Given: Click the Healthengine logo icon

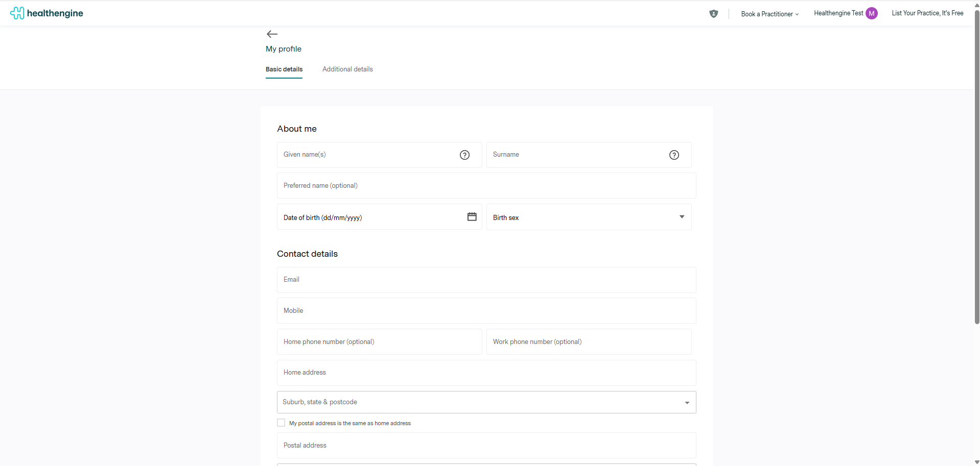Looking at the screenshot, I should (17, 13).
